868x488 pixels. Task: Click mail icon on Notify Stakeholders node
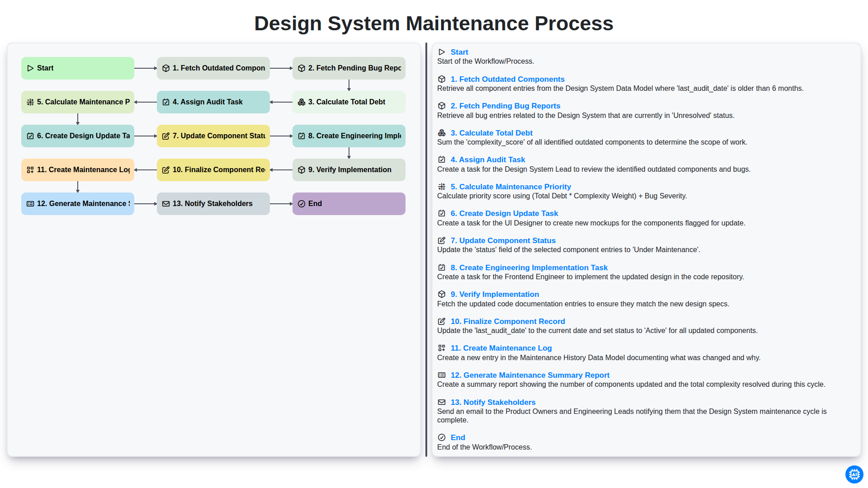coord(166,204)
